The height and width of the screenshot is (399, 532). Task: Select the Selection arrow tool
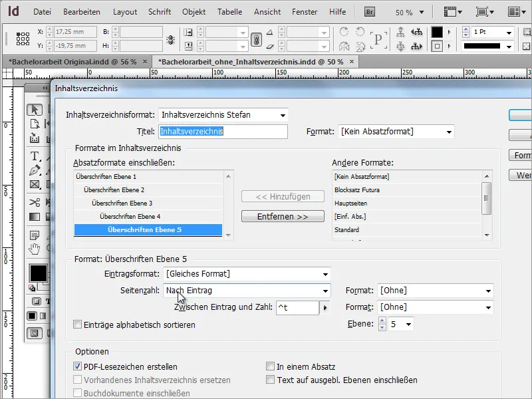coord(35,110)
